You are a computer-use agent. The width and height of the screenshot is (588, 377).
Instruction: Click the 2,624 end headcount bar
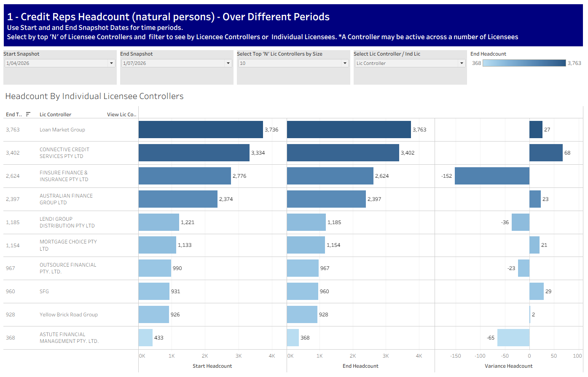pyautogui.click(x=330, y=176)
